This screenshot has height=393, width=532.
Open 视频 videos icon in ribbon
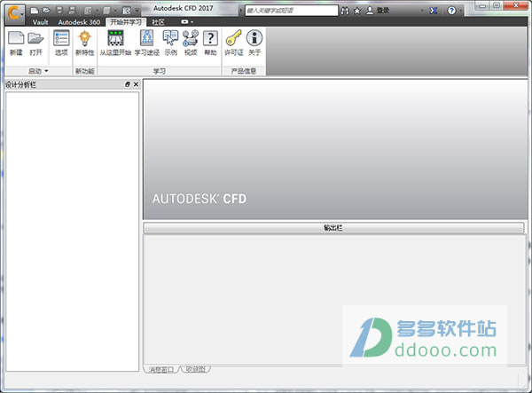click(191, 43)
